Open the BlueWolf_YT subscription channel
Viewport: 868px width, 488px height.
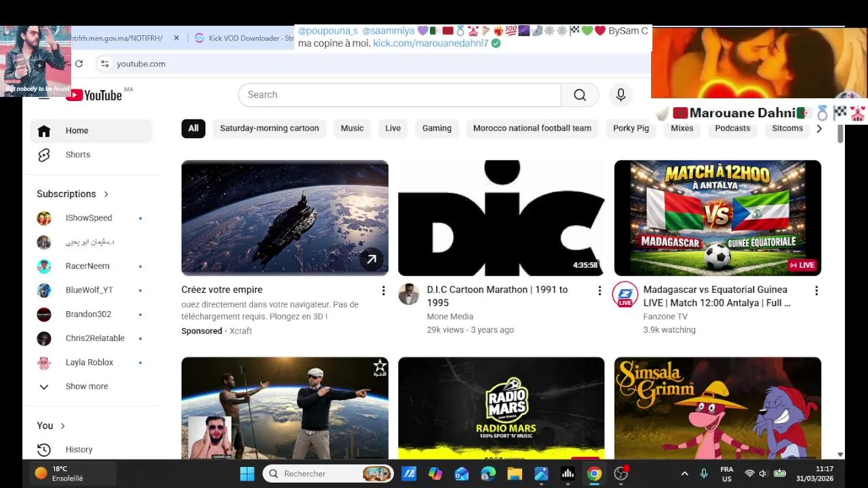pyautogui.click(x=91, y=290)
